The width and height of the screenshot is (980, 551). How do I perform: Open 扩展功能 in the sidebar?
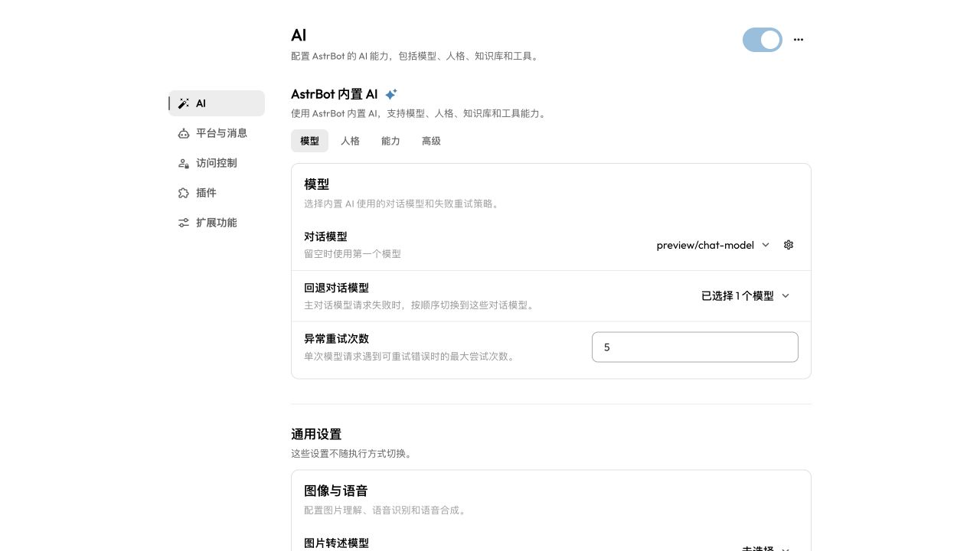[x=217, y=223]
